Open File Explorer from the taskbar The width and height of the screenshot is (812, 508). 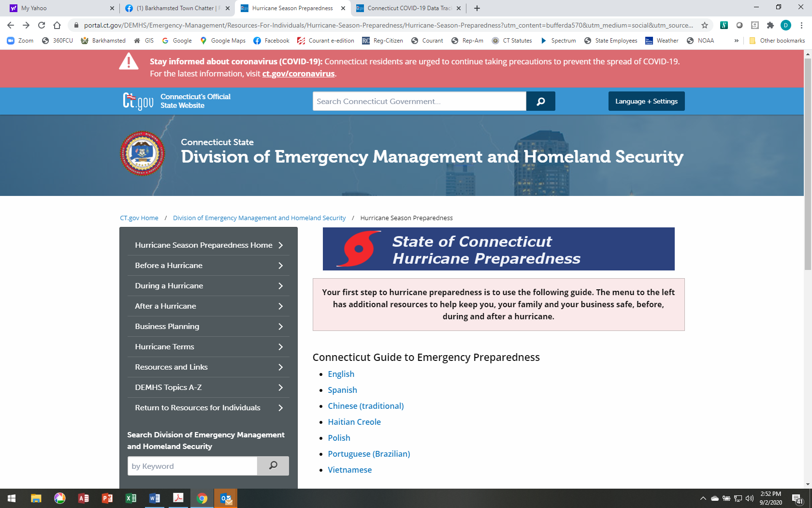point(36,498)
